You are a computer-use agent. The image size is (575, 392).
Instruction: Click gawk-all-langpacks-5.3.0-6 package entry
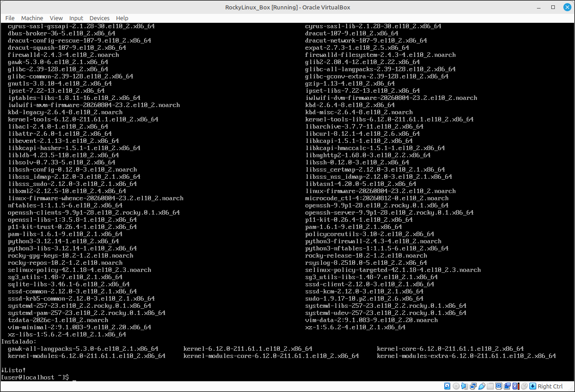tap(83, 349)
